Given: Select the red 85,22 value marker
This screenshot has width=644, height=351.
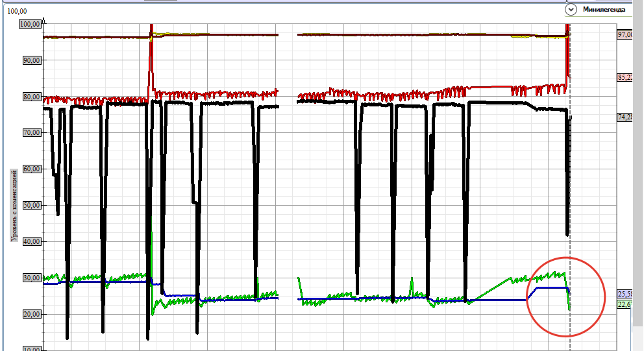Looking at the screenshot, I should point(625,77).
